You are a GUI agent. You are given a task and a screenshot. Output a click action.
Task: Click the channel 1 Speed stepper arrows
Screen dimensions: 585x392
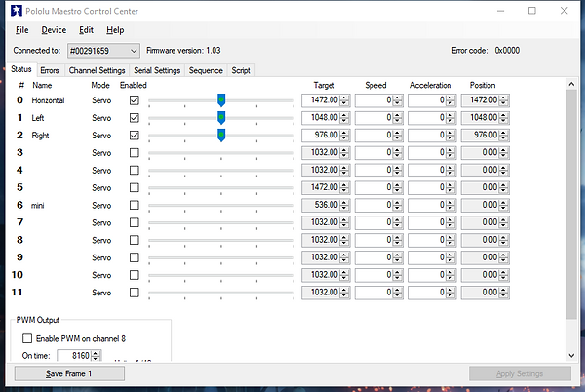[398, 118]
